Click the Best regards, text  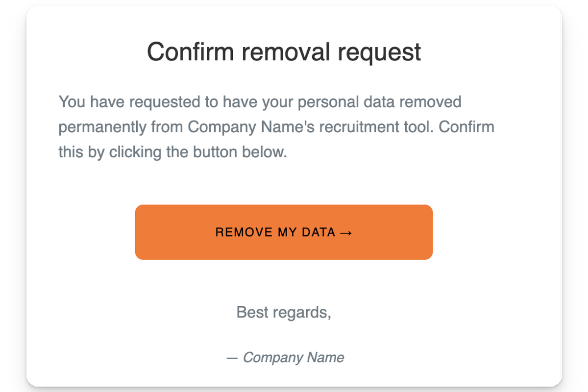point(284,312)
